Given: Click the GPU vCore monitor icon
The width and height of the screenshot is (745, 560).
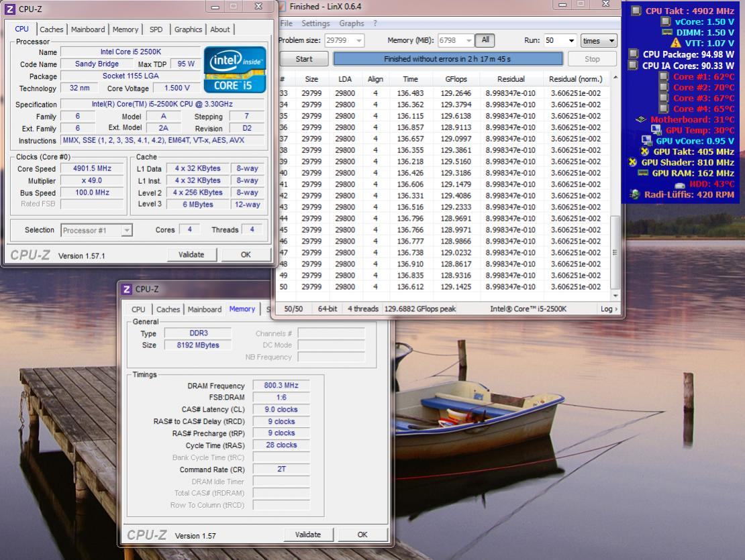Looking at the screenshot, I should pos(646,140).
